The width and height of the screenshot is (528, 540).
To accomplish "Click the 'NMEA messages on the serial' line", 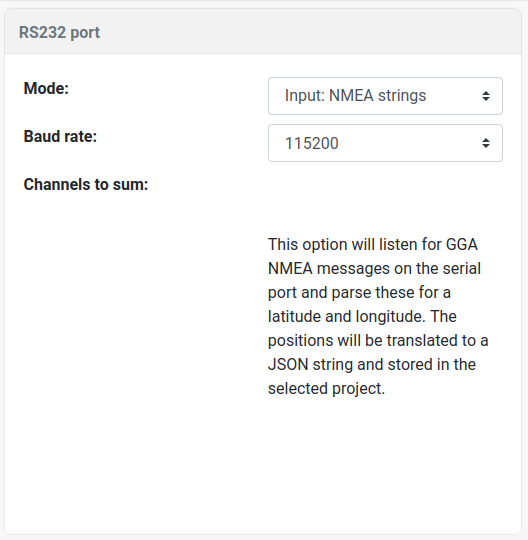I will 374,268.
